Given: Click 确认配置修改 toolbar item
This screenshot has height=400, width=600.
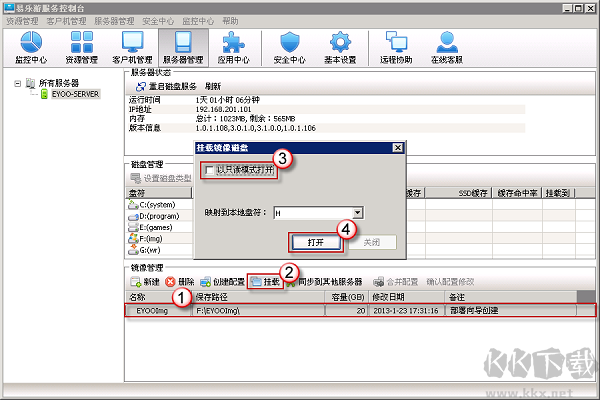Looking at the screenshot, I should [450, 282].
